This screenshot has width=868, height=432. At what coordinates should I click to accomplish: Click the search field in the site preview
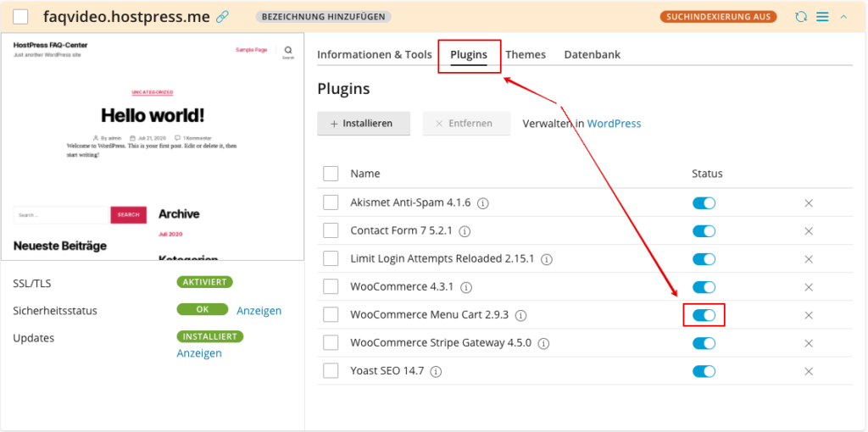(x=61, y=214)
